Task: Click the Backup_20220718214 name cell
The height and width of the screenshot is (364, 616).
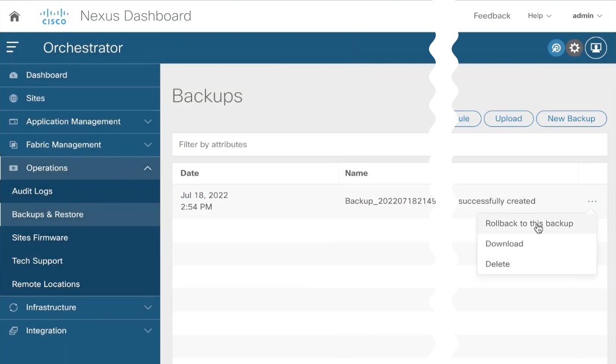Action: point(390,201)
